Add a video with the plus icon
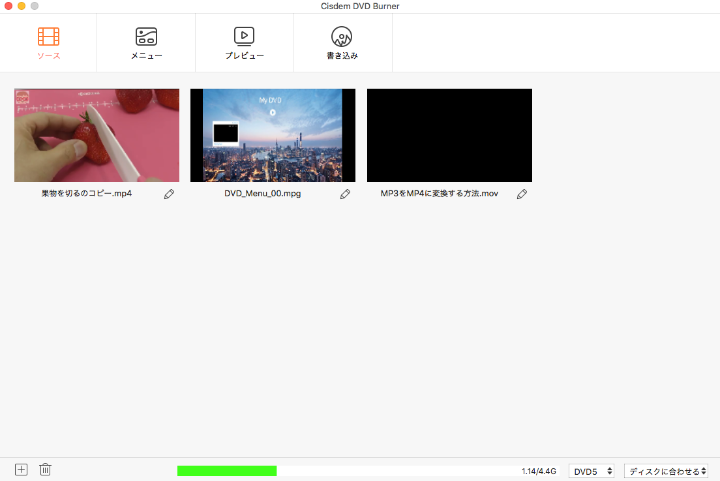720x481 pixels. coord(21,470)
